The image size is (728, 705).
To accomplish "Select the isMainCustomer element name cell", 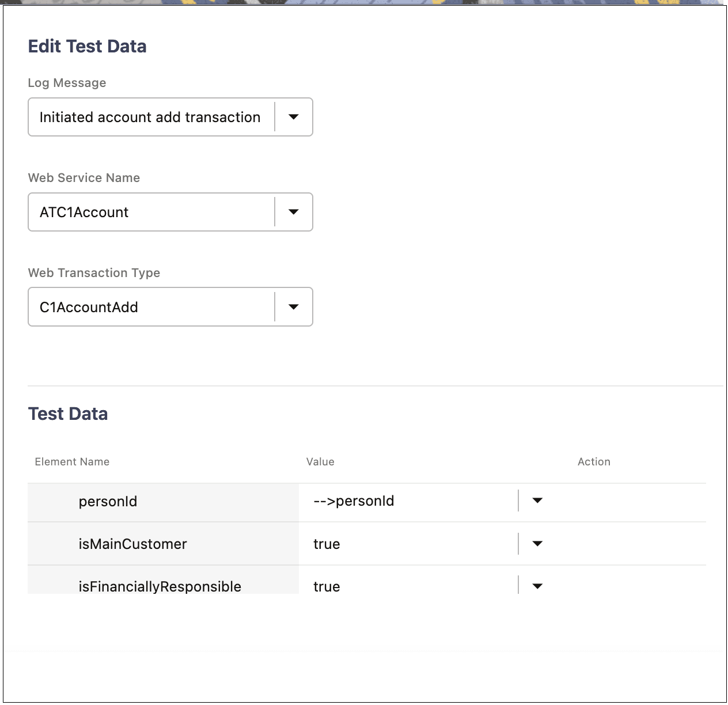I will click(132, 544).
